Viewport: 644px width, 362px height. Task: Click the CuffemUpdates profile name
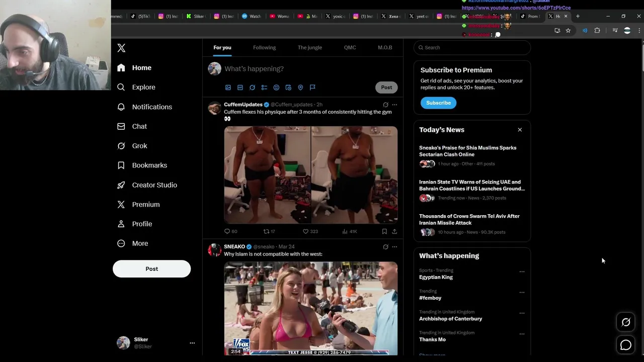pyautogui.click(x=243, y=105)
